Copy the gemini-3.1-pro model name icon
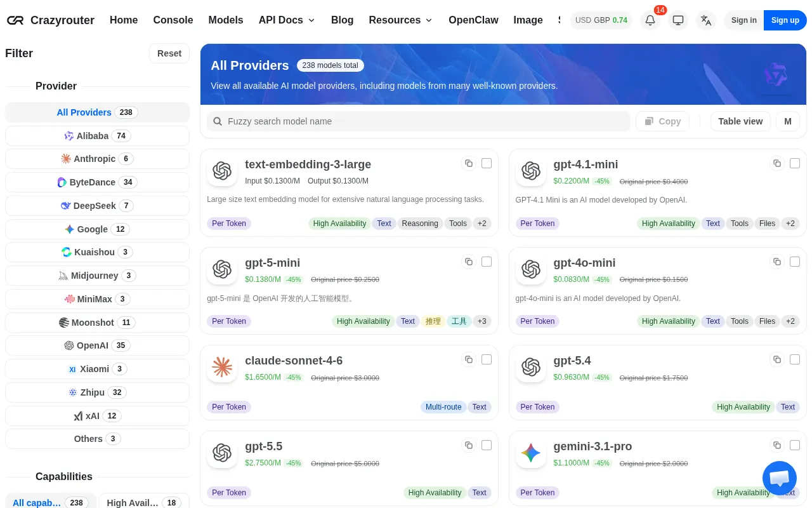 [x=777, y=445]
